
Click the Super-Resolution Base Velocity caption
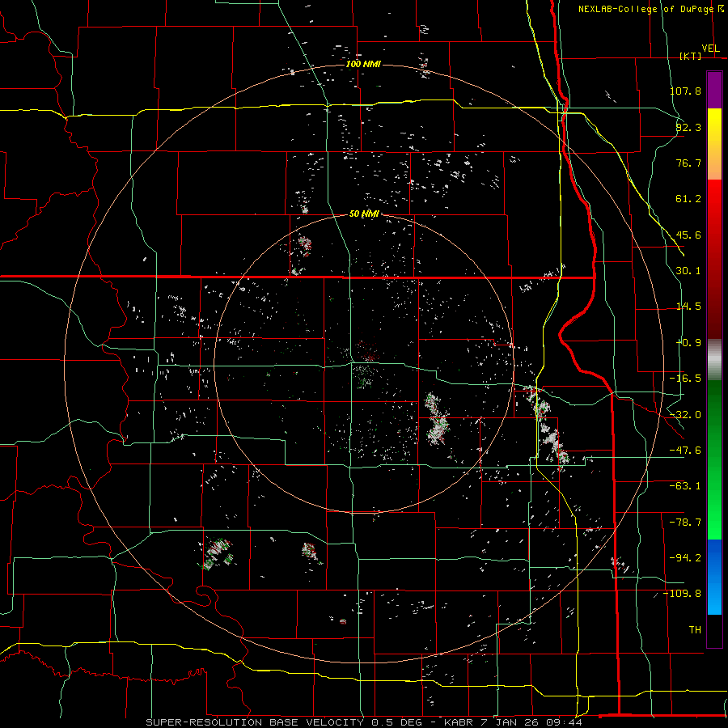(364, 722)
